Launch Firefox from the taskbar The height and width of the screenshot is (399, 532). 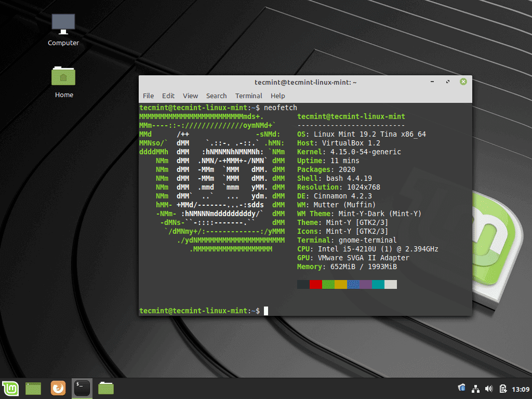[58, 388]
